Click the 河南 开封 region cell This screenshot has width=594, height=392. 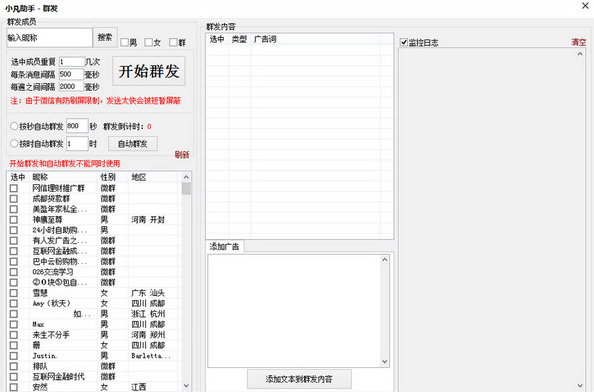coord(148,220)
